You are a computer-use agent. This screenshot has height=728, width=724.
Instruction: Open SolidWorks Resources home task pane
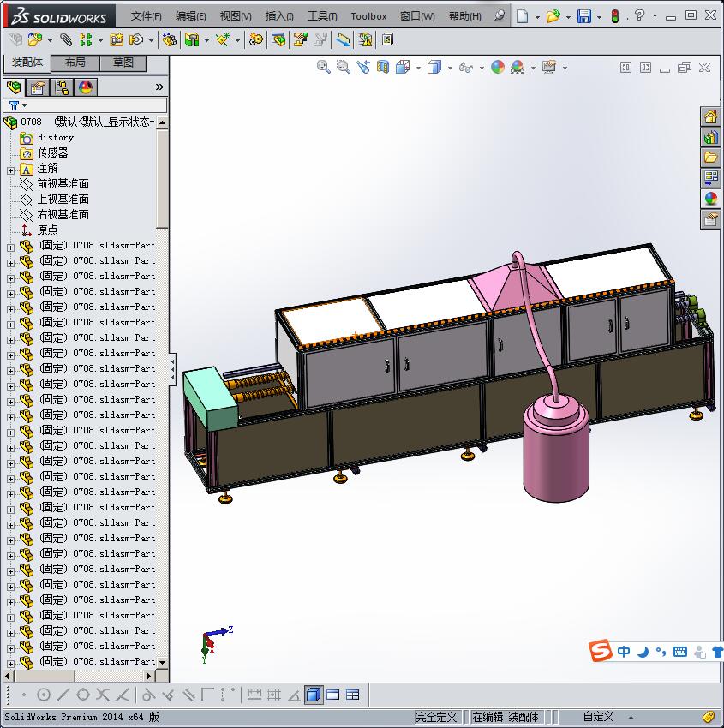click(x=710, y=116)
